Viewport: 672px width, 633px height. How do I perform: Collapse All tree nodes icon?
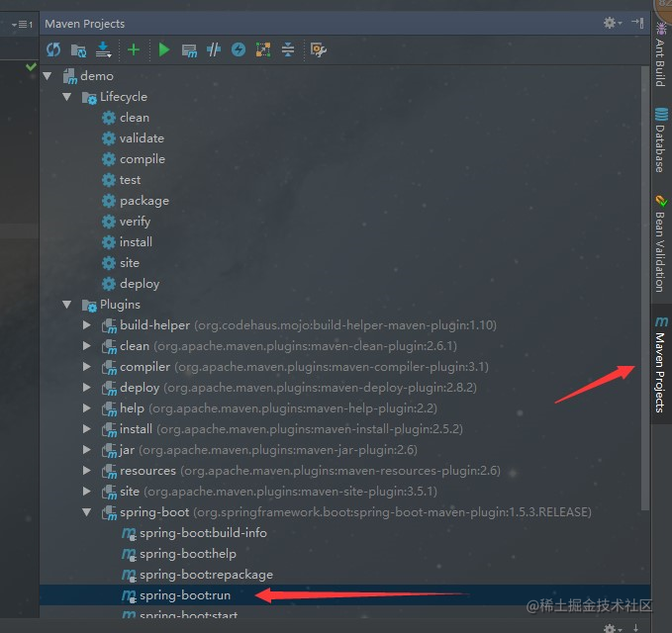288,49
